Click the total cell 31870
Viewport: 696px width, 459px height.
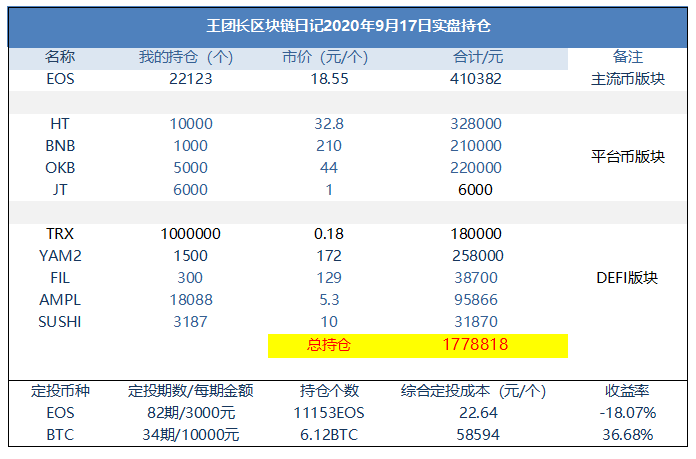tap(476, 322)
